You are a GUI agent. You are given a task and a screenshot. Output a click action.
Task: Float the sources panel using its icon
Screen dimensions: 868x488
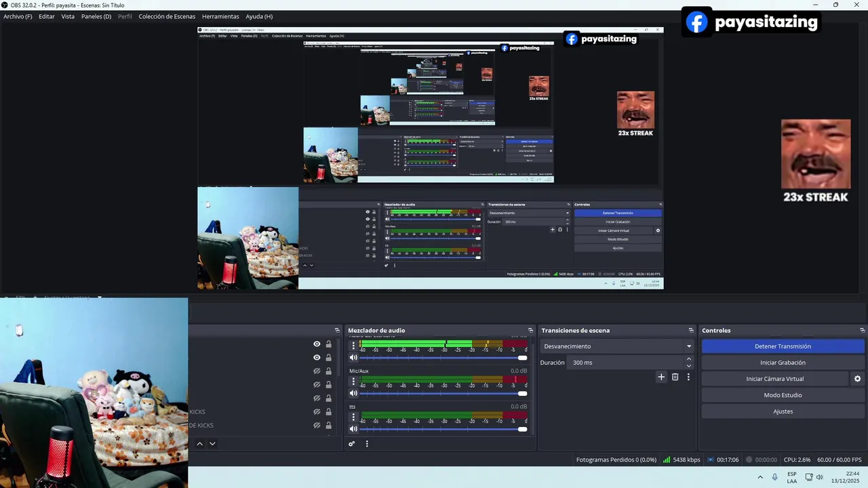click(337, 331)
